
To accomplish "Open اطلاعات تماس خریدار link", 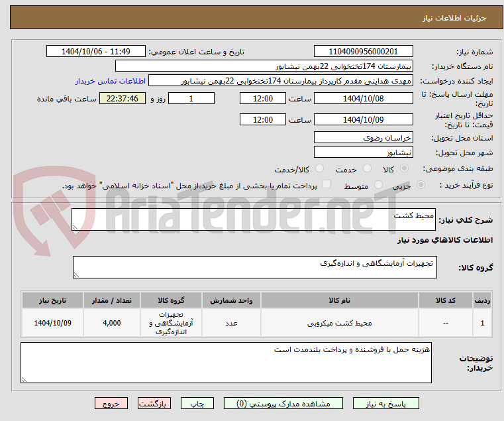I will click(x=111, y=81).
